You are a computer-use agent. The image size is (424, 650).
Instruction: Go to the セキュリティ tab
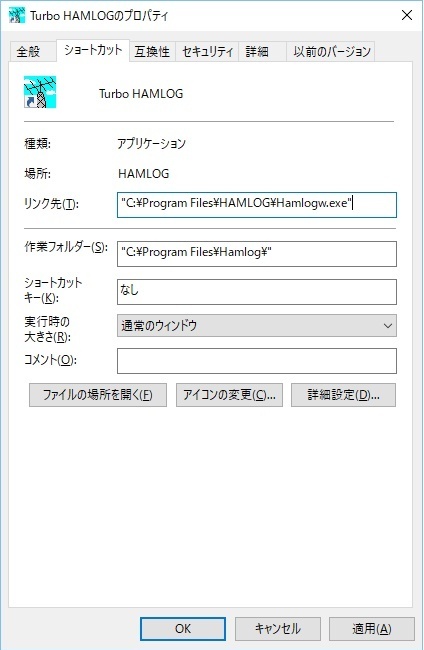click(x=207, y=52)
